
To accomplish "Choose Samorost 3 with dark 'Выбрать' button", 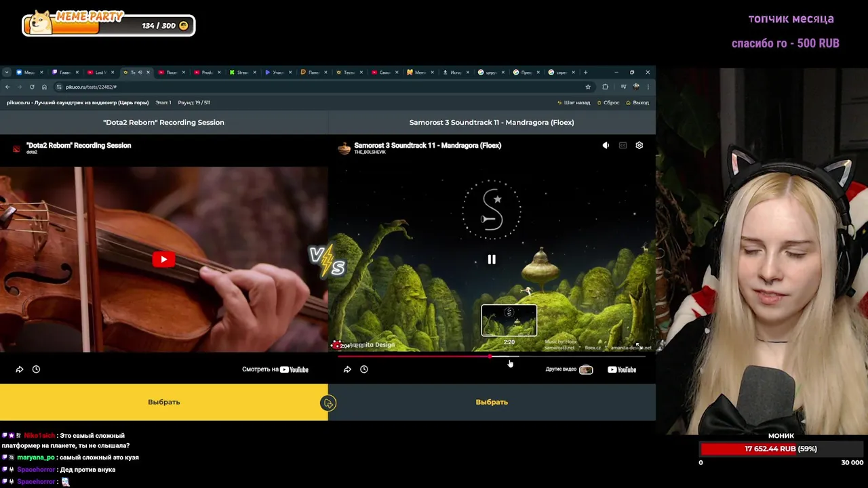I will coord(492,402).
